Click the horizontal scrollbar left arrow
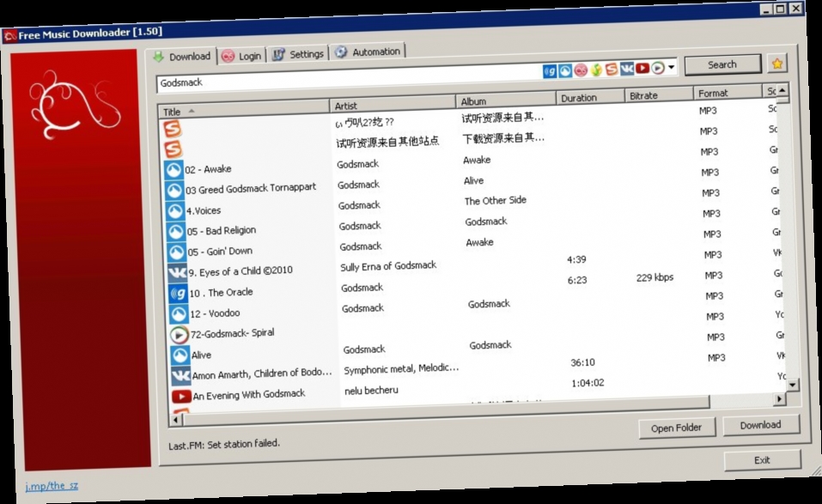822x504 pixels. coord(176,419)
